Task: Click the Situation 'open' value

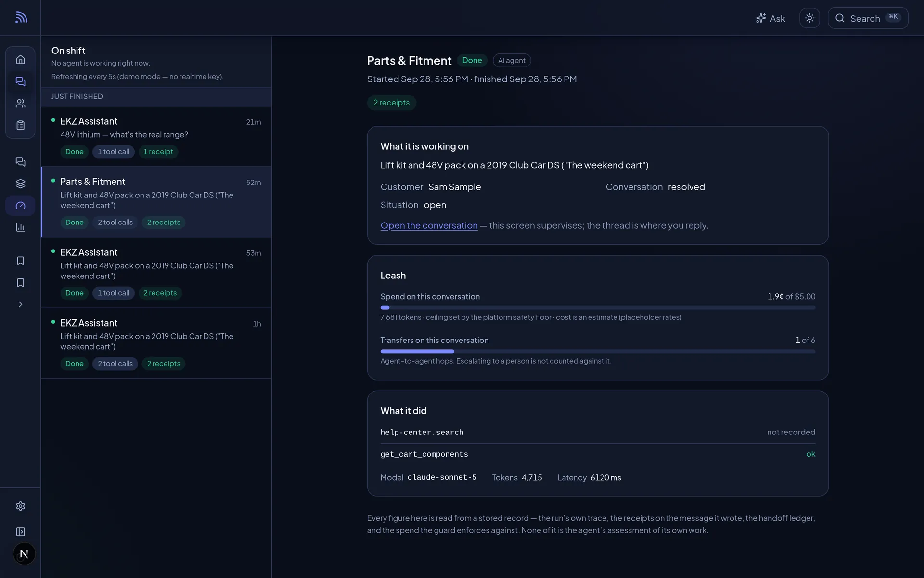Action: (435, 205)
